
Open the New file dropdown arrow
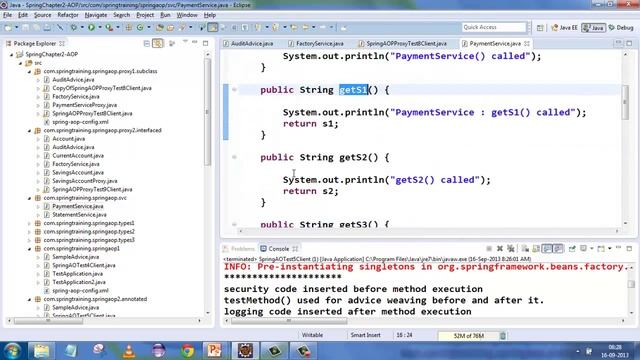click(16, 27)
